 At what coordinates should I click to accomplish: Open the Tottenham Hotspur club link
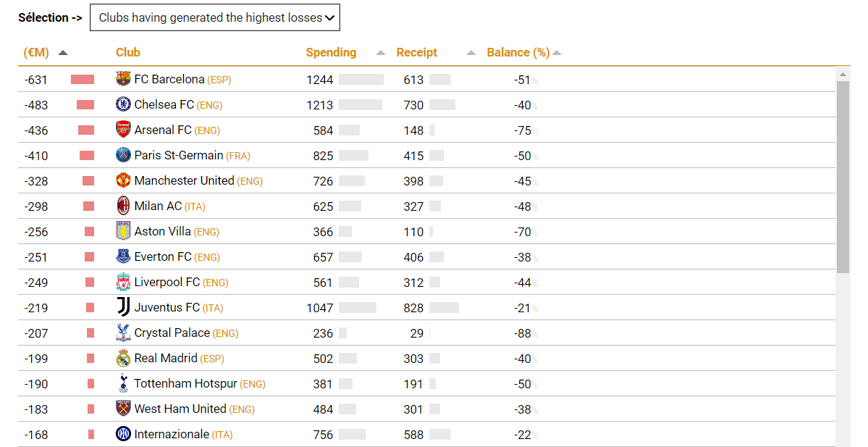tap(185, 383)
